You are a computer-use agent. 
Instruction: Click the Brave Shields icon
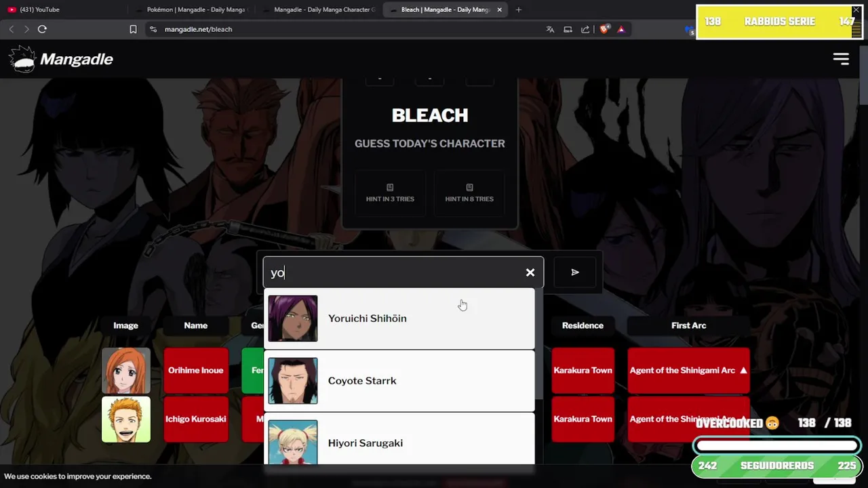tap(604, 29)
